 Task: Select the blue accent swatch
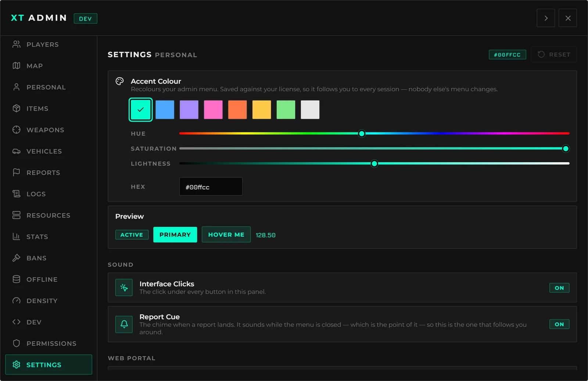coord(165,110)
